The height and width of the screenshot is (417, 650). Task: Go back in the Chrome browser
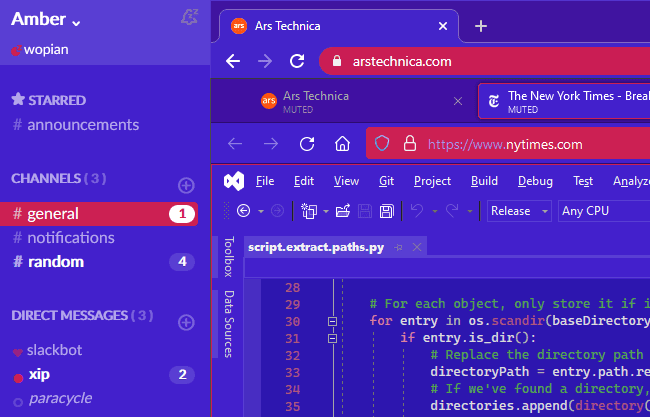click(x=233, y=61)
